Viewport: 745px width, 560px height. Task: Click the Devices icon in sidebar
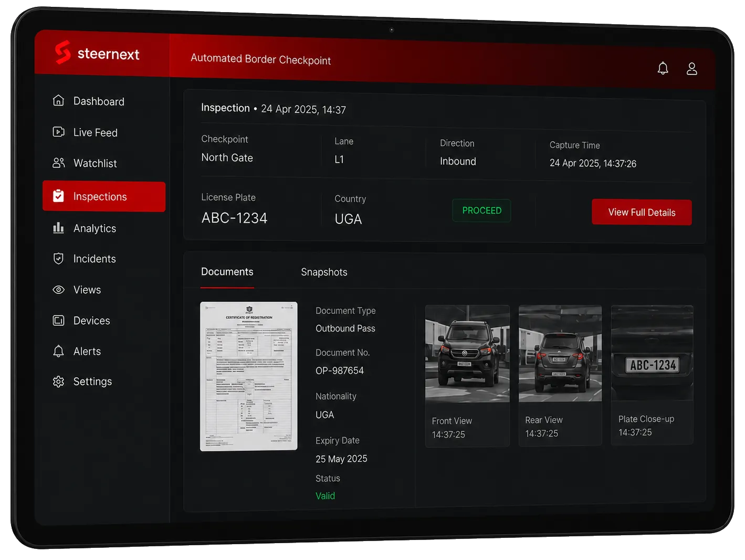coord(58,320)
